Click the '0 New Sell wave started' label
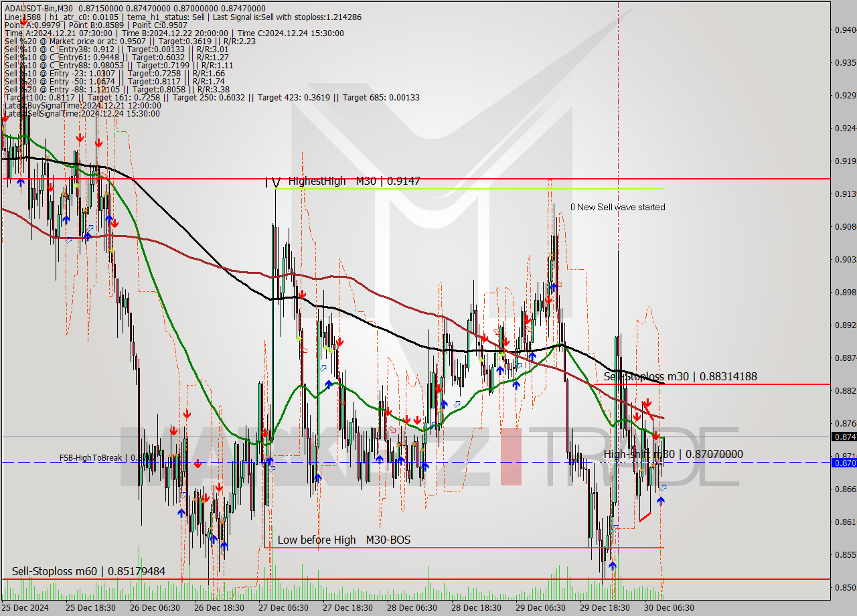The height and width of the screenshot is (616, 857). (x=618, y=207)
